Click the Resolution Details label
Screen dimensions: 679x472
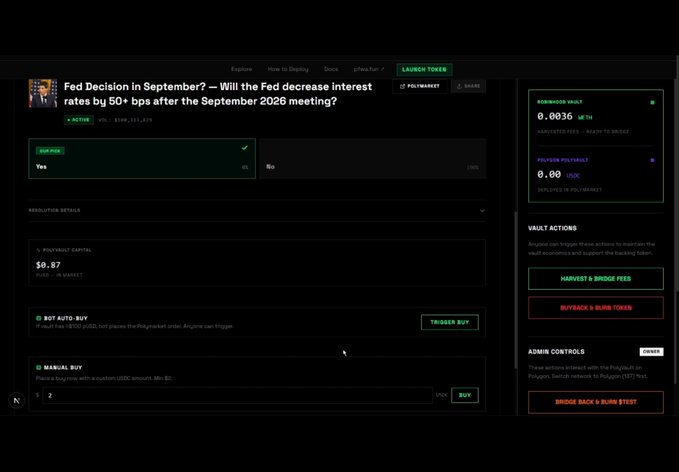coord(55,210)
